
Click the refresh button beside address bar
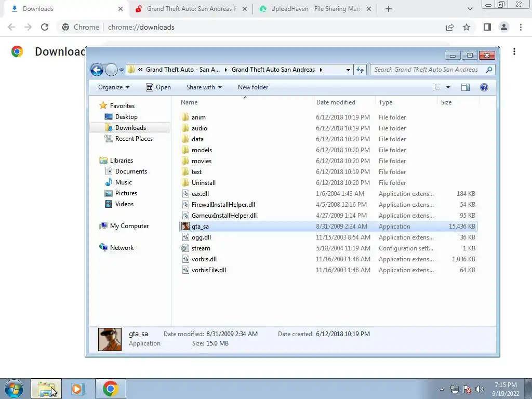(x=360, y=70)
